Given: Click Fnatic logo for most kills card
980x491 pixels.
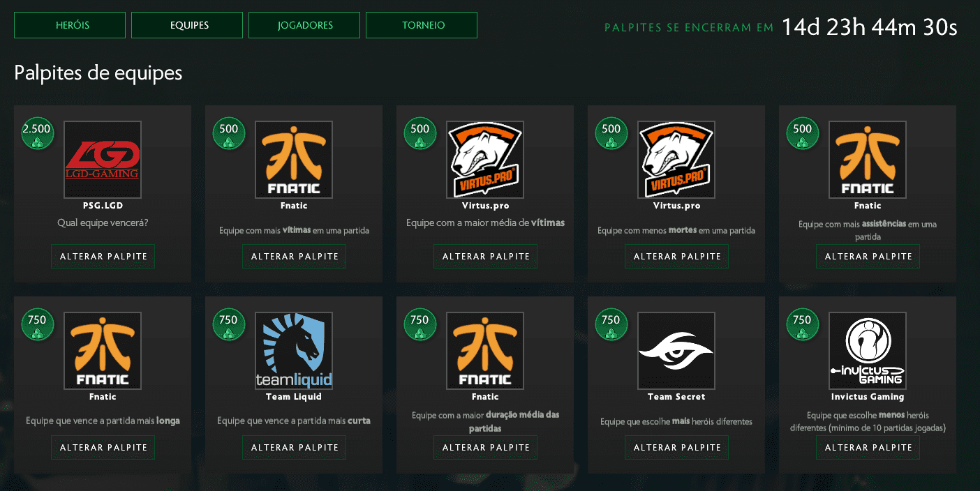Looking at the screenshot, I should pos(294,160).
